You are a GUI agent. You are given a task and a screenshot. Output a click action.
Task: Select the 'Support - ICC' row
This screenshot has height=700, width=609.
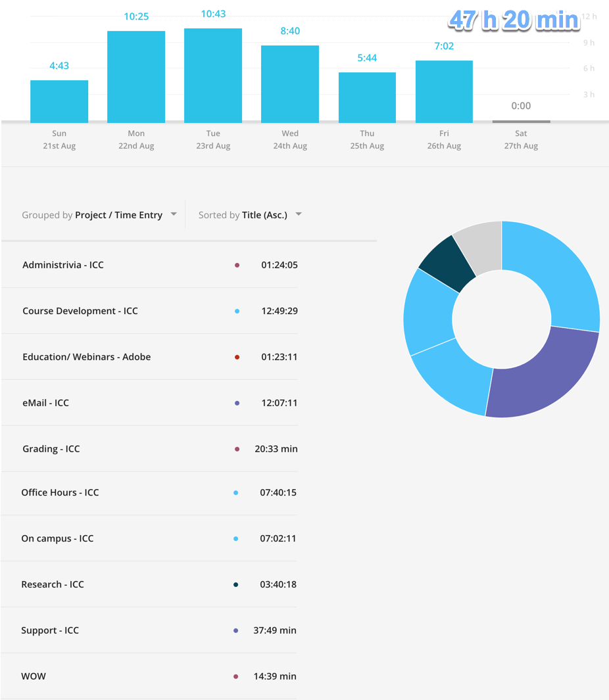pos(150,630)
